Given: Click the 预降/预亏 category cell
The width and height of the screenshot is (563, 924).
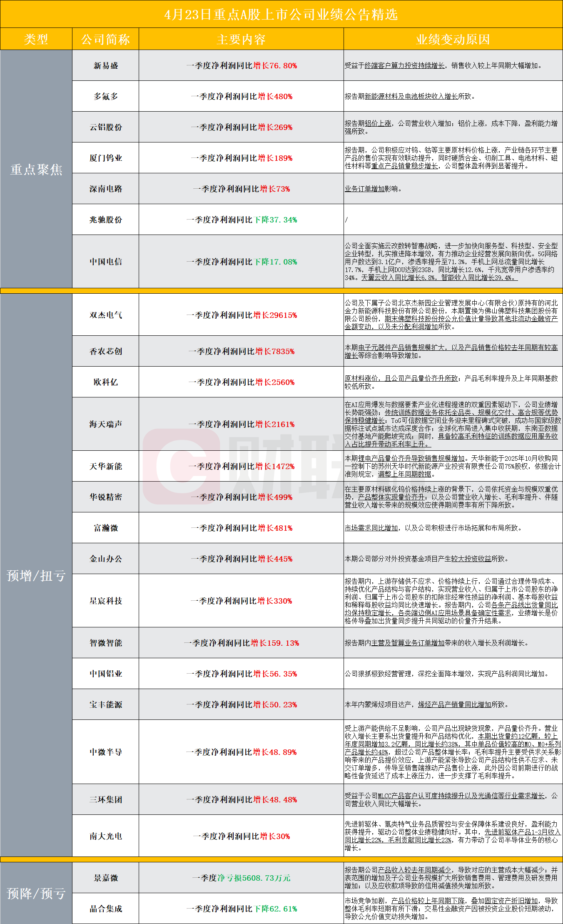Looking at the screenshot, I should (36, 893).
